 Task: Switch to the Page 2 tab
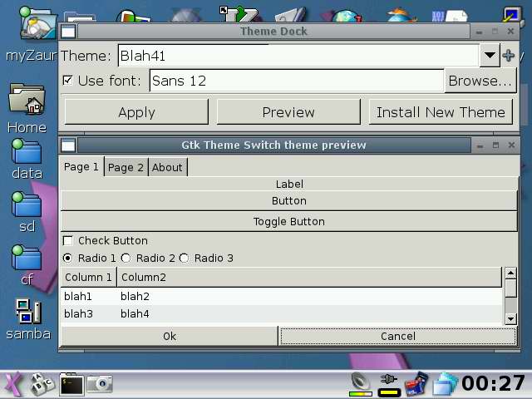click(126, 167)
